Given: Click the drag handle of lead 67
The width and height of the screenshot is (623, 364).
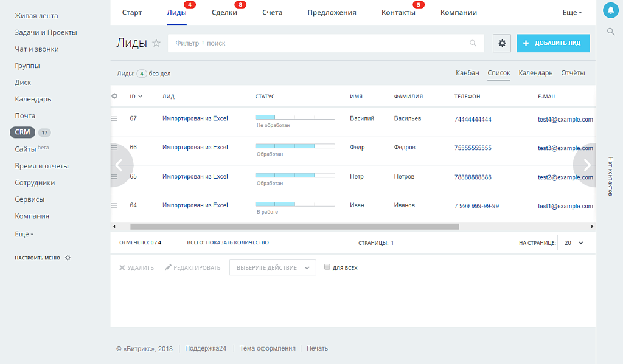Looking at the screenshot, I should pos(114,118).
